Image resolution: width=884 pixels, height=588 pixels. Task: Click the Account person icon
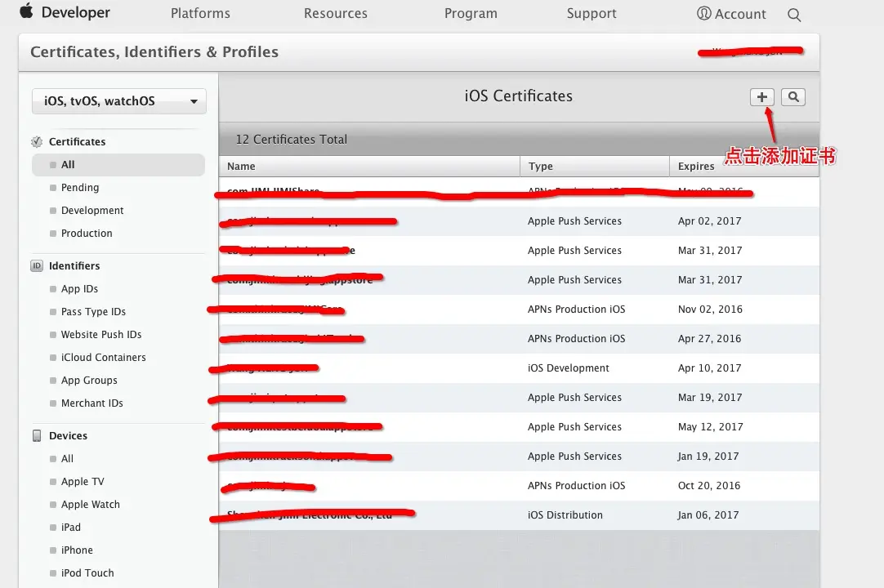pos(703,14)
